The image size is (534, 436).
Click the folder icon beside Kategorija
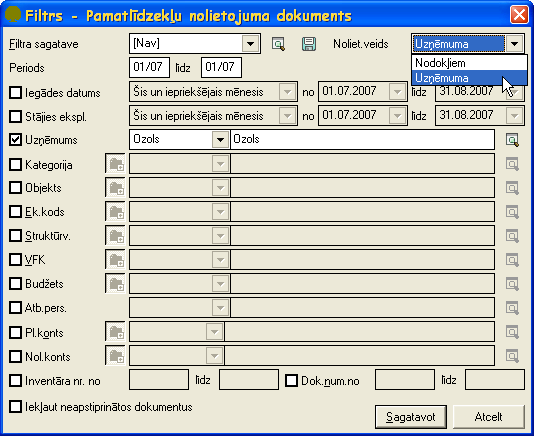coord(116,164)
